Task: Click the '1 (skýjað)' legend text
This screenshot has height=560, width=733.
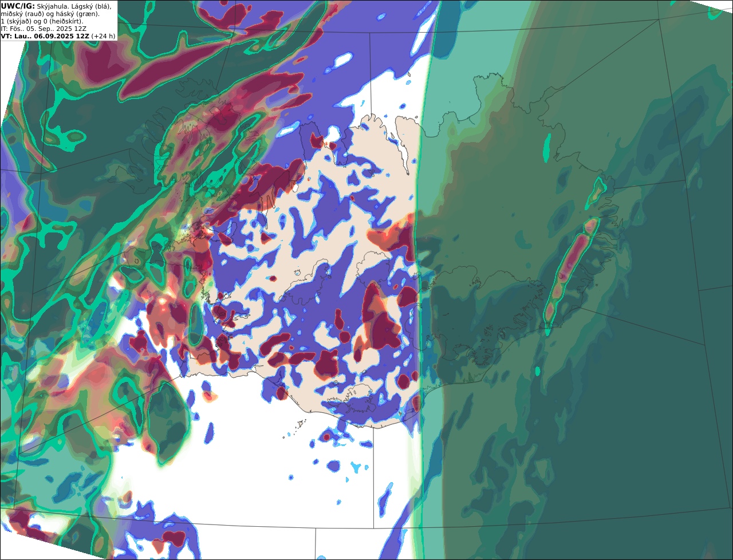Action: click(16, 22)
